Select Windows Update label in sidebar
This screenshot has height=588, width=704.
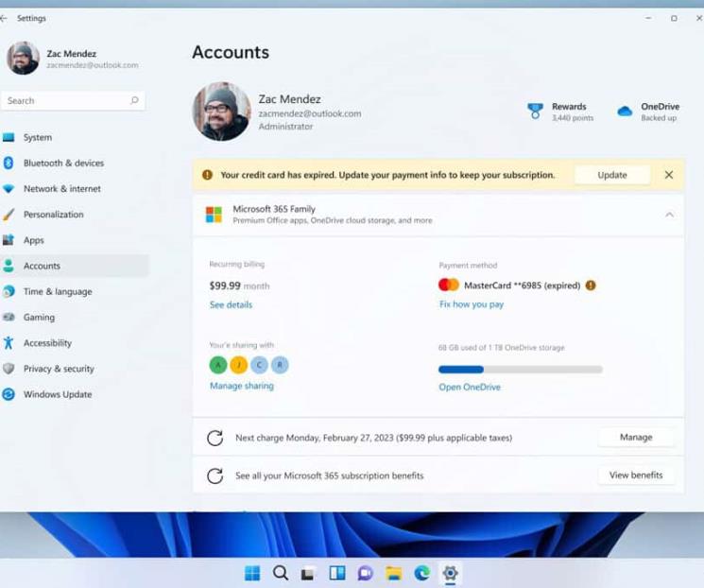(x=58, y=394)
